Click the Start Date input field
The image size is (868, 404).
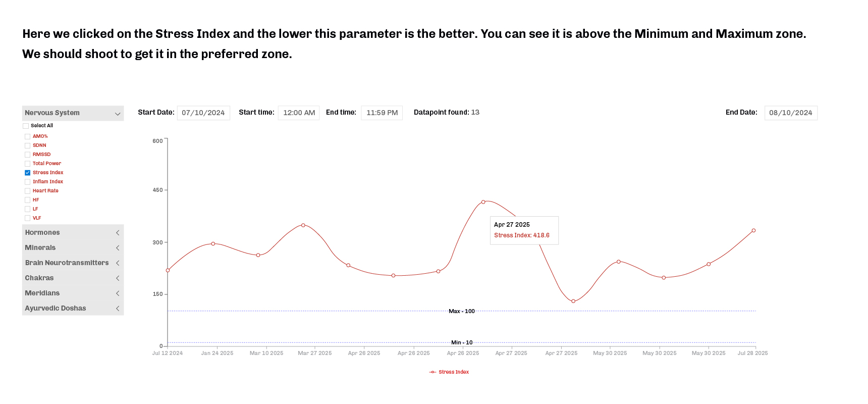pyautogui.click(x=203, y=113)
